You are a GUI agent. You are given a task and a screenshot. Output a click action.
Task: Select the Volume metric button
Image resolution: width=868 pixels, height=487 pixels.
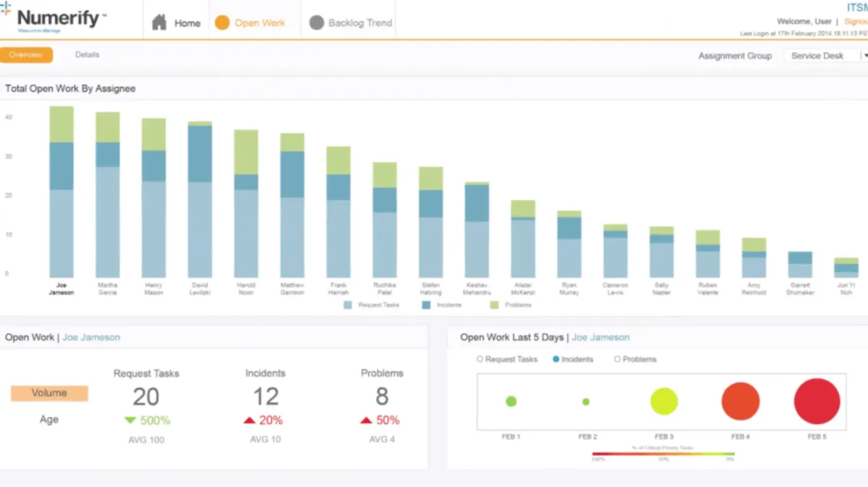(x=49, y=393)
